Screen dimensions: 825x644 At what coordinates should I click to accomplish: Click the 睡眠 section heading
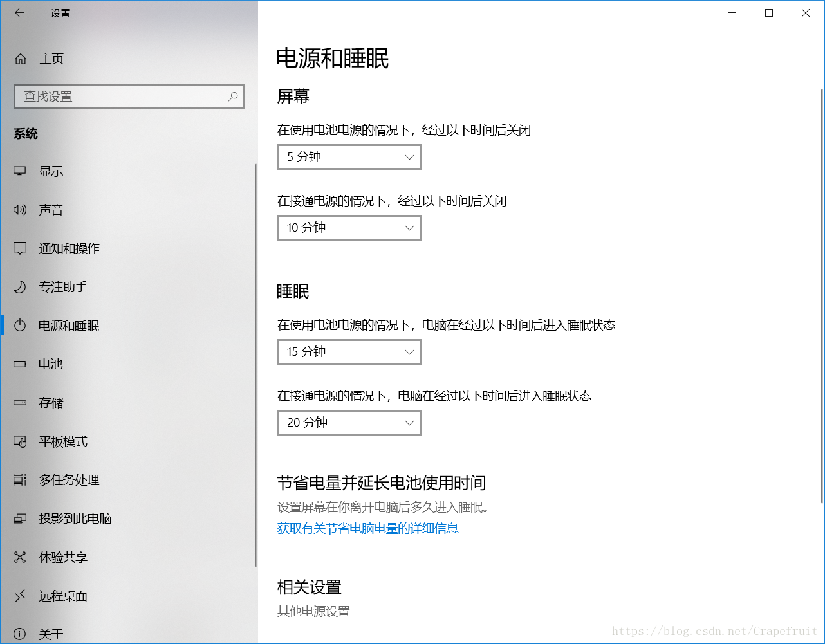tap(293, 291)
